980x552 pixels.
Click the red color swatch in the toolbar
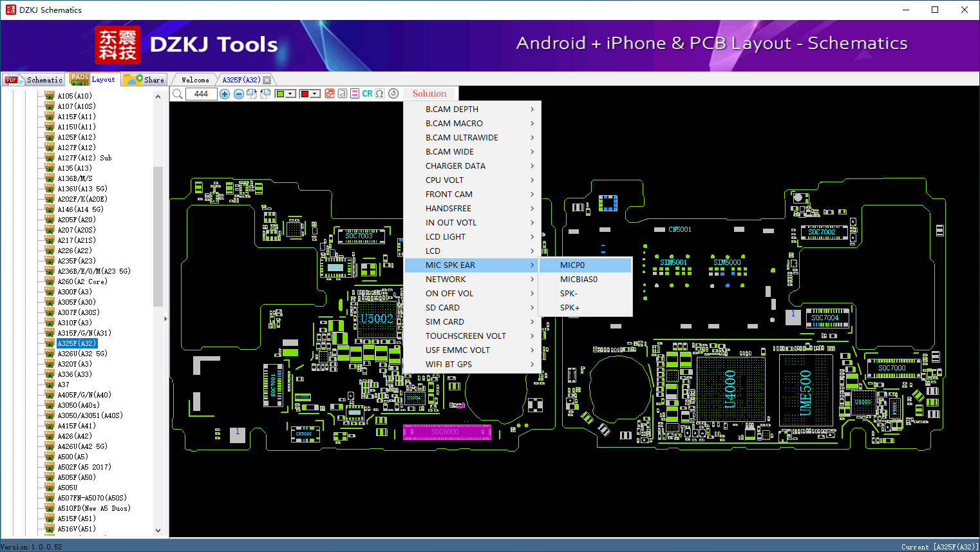(305, 94)
